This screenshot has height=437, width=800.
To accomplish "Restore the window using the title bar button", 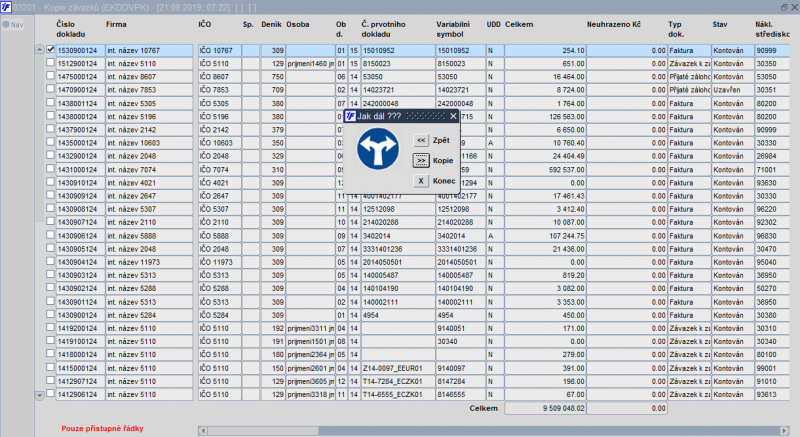I will 784,7.
